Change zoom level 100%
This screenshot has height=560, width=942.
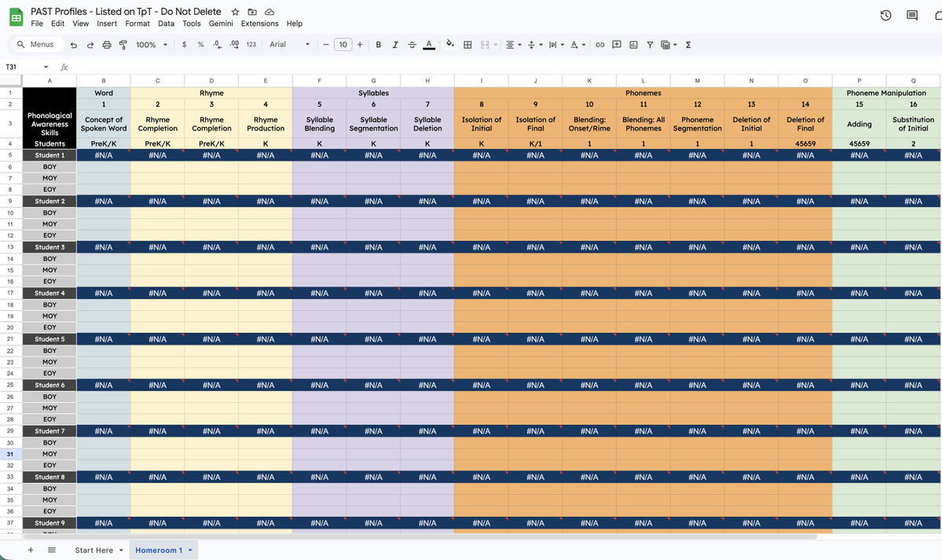[x=152, y=45]
